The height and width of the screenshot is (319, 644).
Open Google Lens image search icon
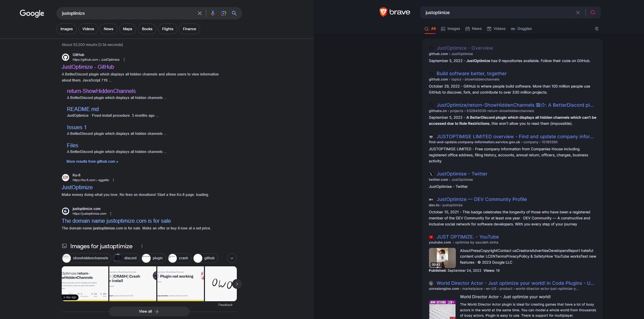click(223, 13)
